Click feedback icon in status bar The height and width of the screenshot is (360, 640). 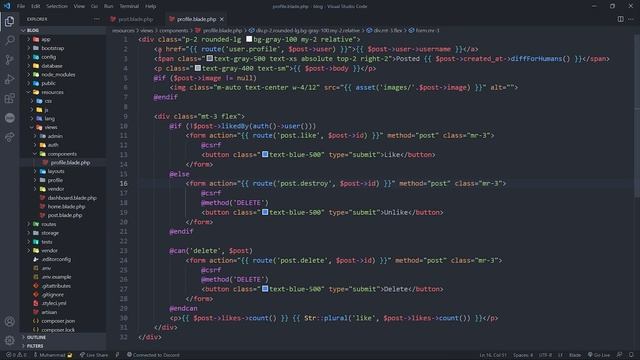coord(620,355)
